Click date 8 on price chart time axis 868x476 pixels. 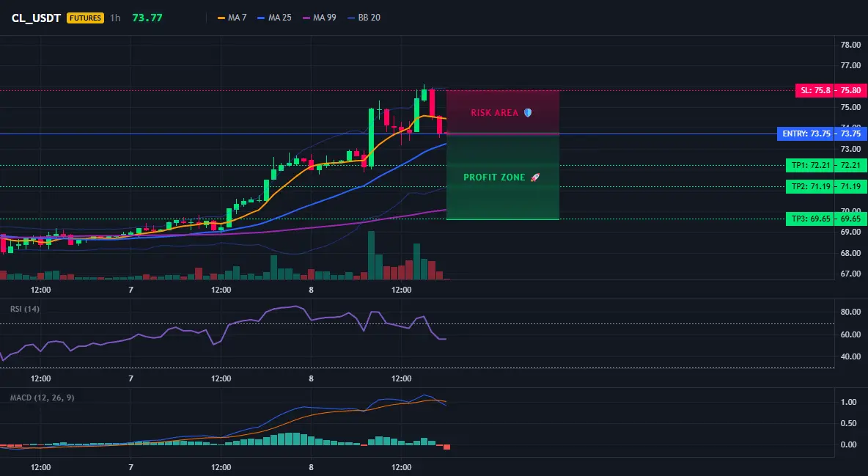(311, 290)
